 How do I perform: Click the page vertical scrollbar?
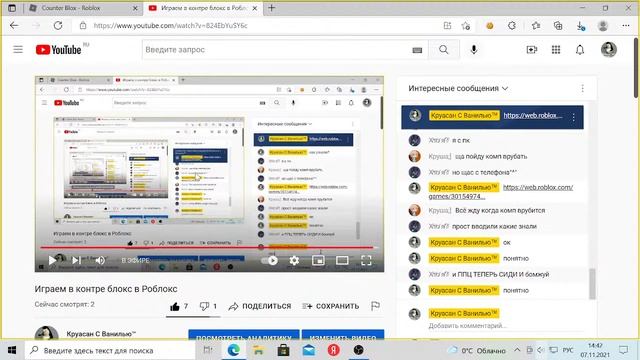click(x=636, y=68)
